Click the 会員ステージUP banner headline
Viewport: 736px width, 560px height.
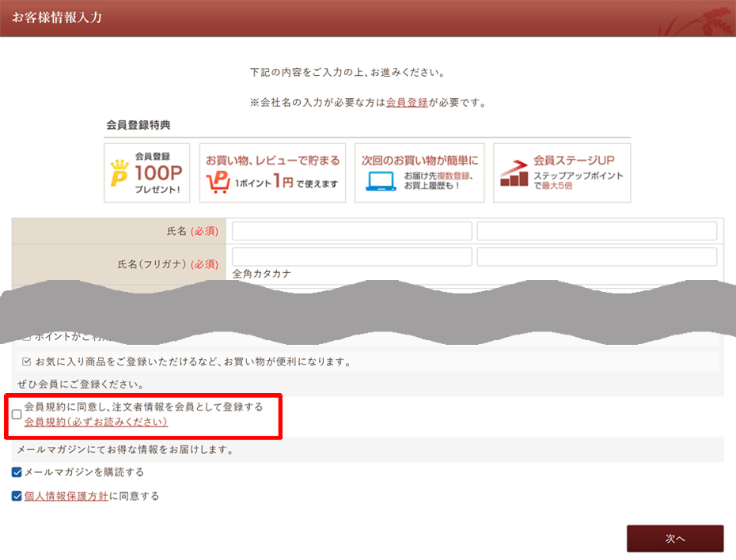(x=574, y=160)
